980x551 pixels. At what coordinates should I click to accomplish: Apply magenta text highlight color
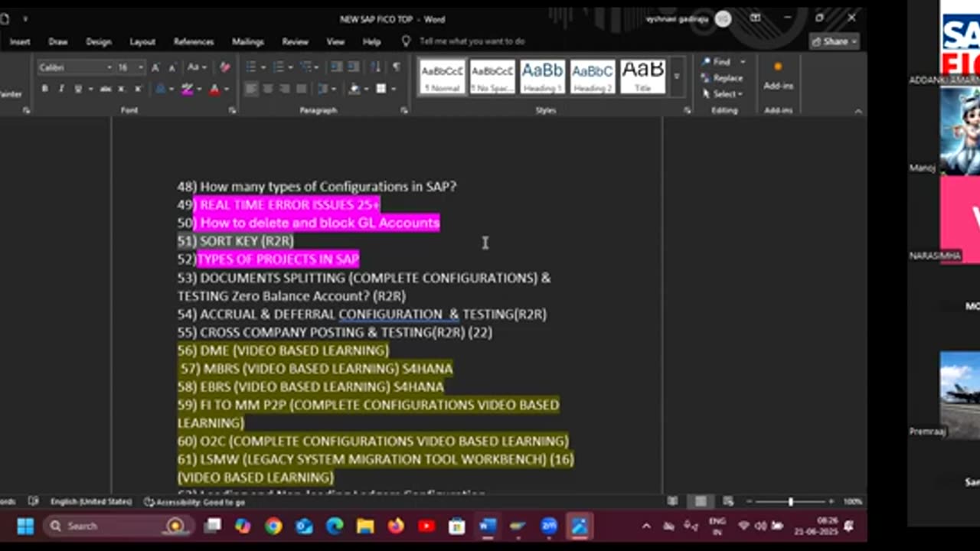point(186,90)
